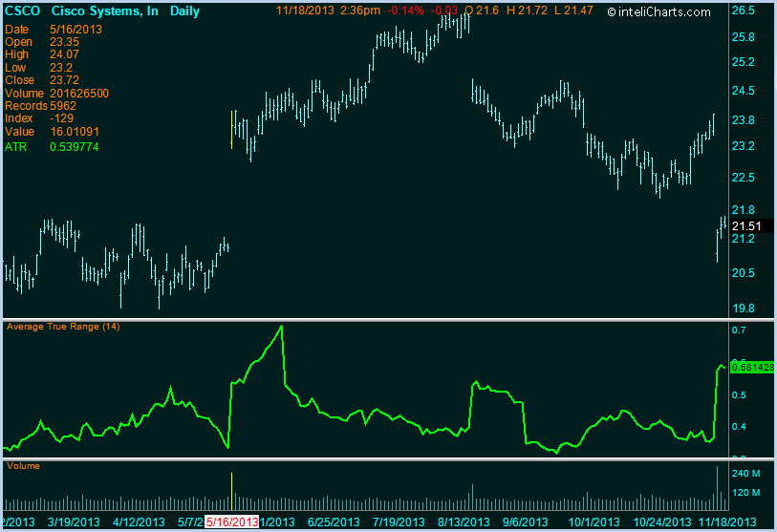Click the 0.7 ATR axis label

(x=739, y=330)
